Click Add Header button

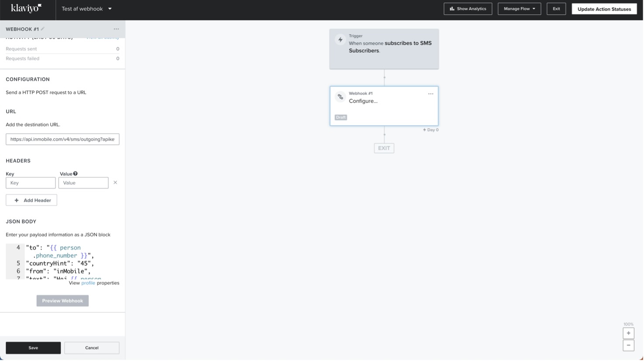[31, 200]
